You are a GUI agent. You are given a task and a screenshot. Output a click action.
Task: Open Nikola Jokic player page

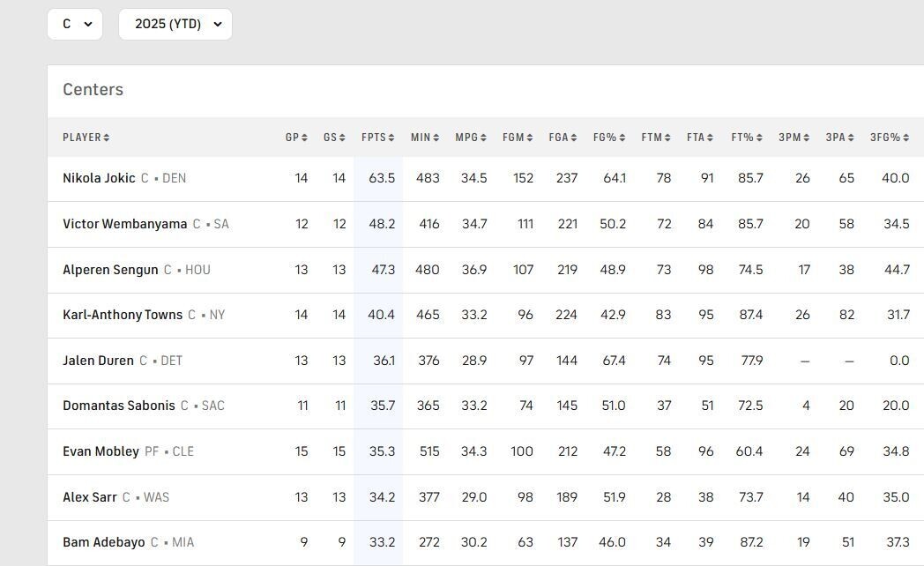99,178
